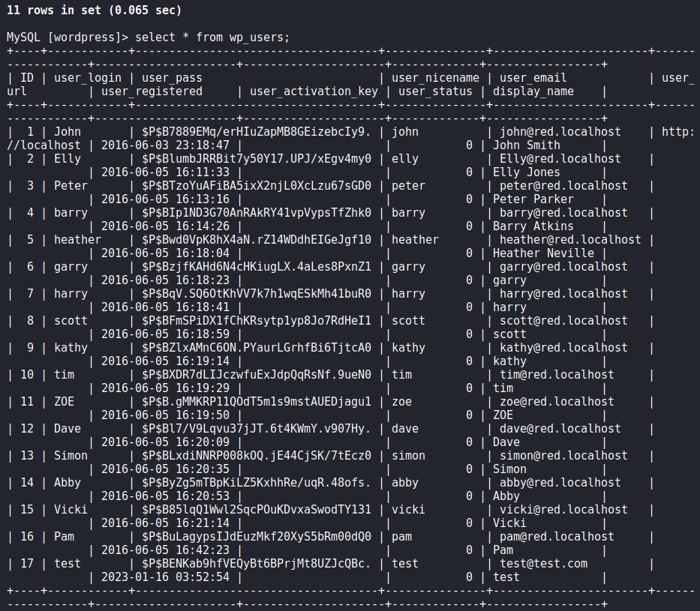Click the user_login column header
The height and width of the screenshot is (611, 700).
[x=88, y=78]
